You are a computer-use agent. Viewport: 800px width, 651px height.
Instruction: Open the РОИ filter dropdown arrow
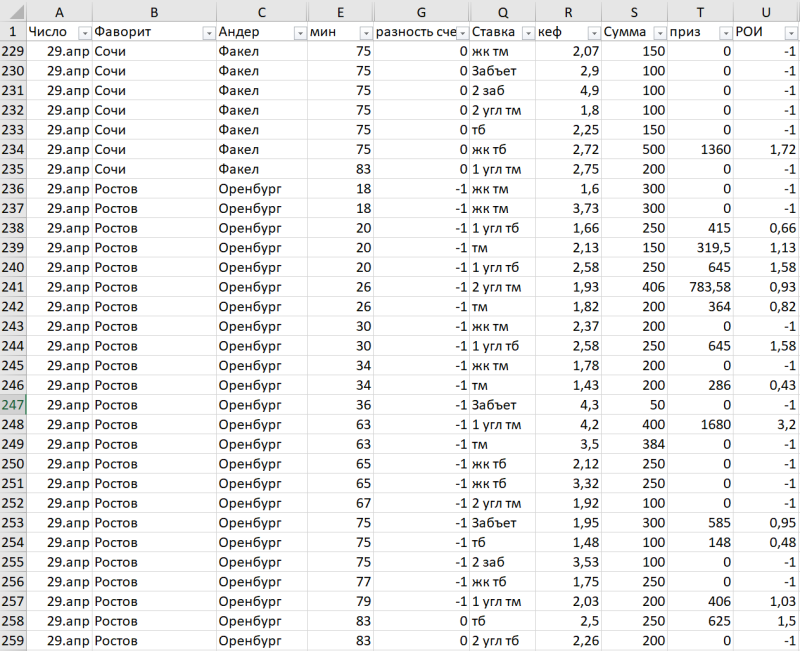(790, 32)
